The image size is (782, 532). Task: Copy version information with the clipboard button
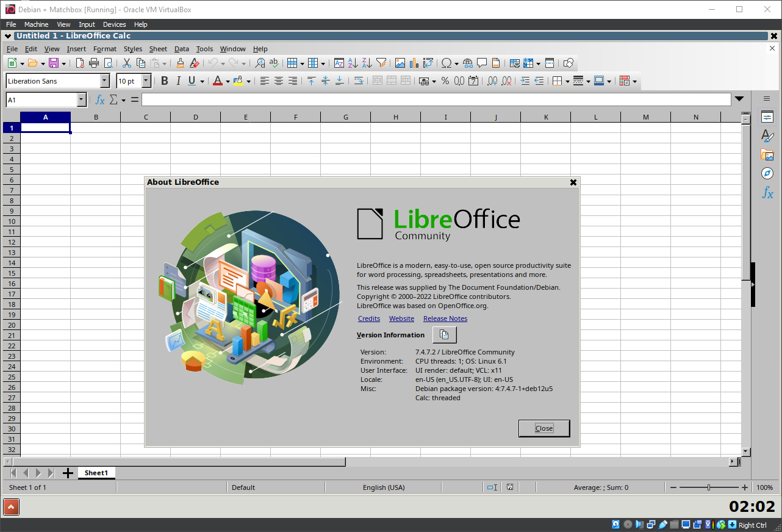(x=445, y=334)
